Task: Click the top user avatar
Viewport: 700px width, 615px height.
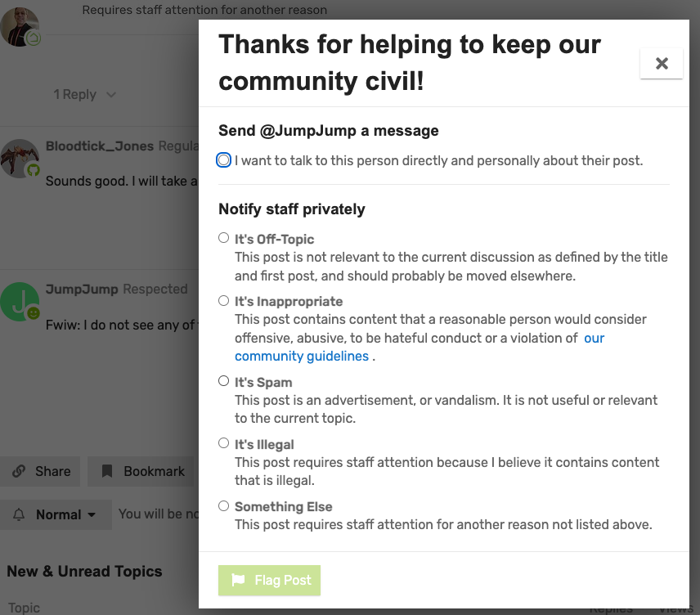Action: coord(20,26)
